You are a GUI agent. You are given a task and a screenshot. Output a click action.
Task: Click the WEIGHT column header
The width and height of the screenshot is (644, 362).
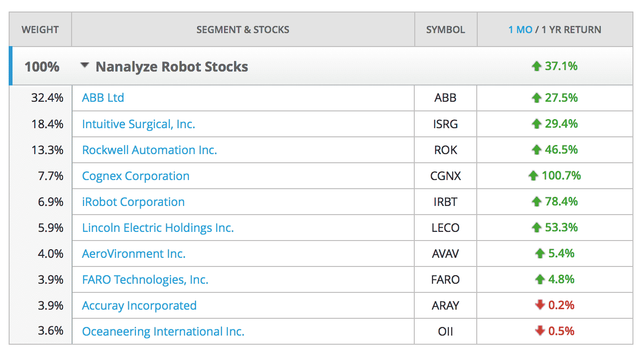[x=40, y=30]
